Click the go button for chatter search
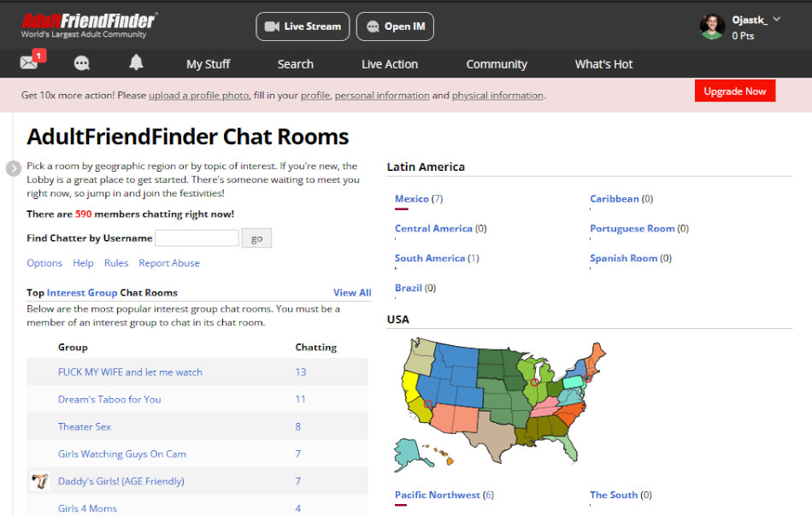The height and width of the screenshot is (516, 812). [x=257, y=238]
